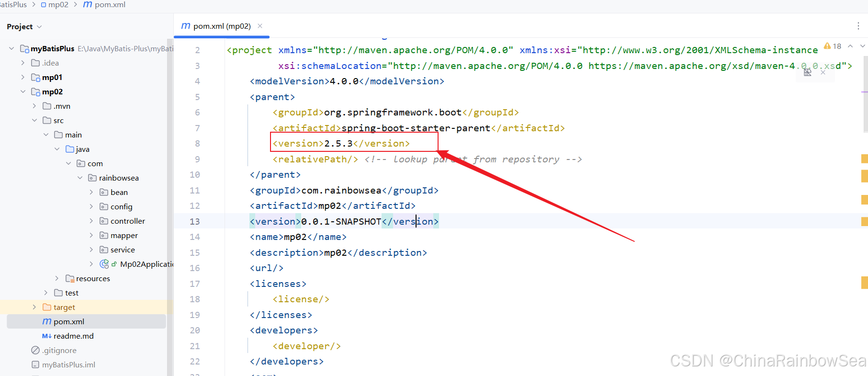Jump to next highlighted problem arrow
The width and height of the screenshot is (868, 376).
[863, 46]
